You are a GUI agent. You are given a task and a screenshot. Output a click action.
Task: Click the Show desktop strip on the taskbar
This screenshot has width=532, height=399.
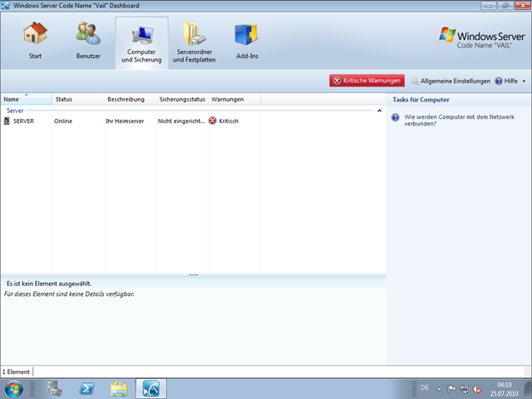click(x=528, y=389)
